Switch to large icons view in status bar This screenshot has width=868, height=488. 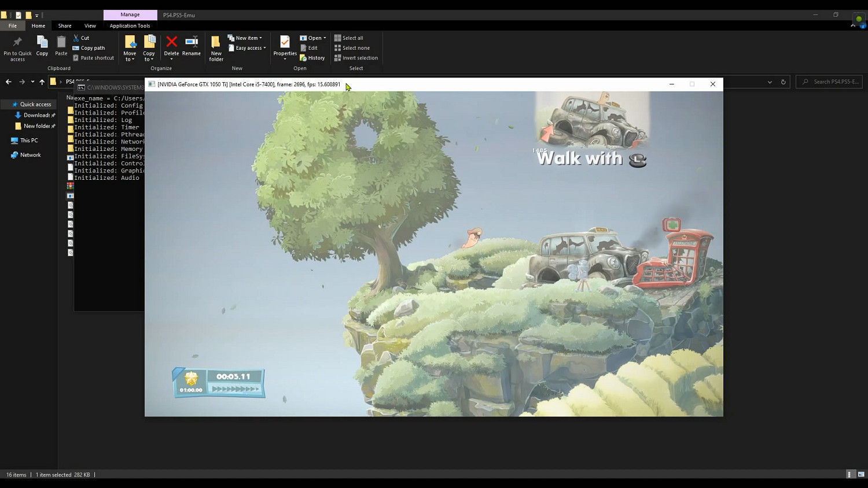[861, 475]
